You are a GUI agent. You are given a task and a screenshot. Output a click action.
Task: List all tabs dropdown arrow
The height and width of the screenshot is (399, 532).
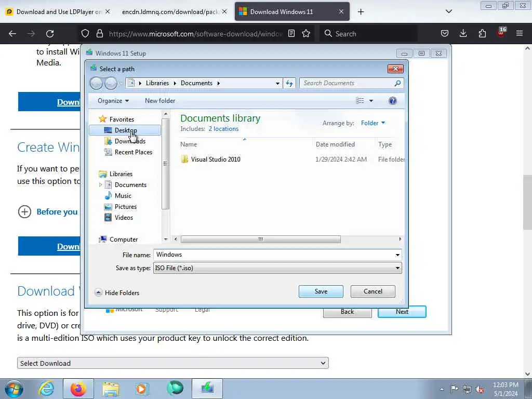coord(448,12)
